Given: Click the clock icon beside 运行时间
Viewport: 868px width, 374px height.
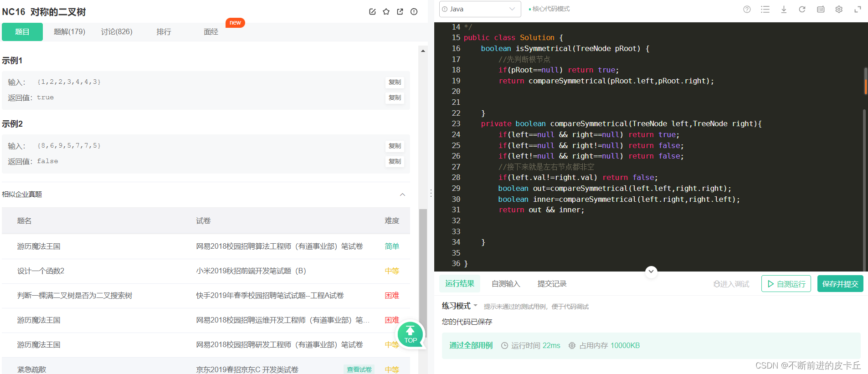Looking at the screenshot, I should (504, 346).
